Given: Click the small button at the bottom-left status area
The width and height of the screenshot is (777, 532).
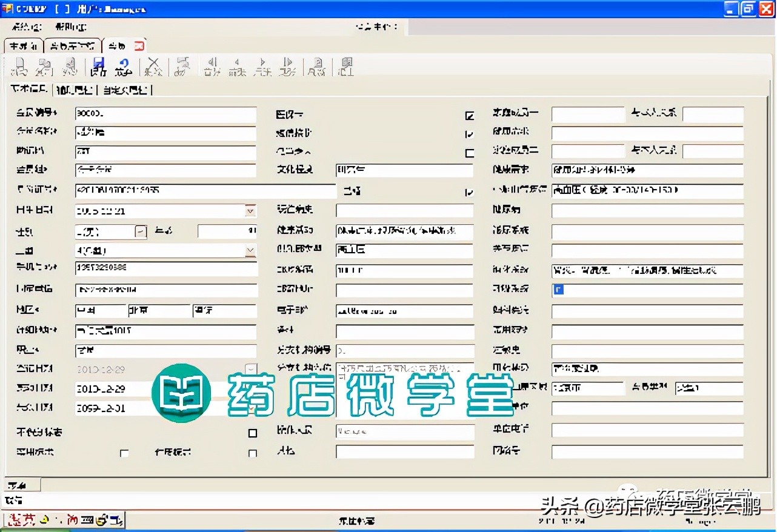Looking at the screenshot, I should 21,485.
